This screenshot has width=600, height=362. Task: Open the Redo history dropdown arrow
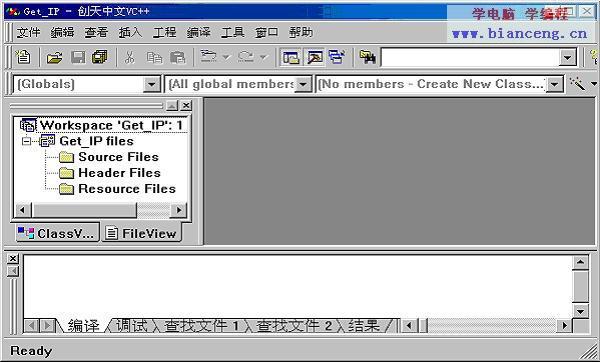click(x=263, y=57)
